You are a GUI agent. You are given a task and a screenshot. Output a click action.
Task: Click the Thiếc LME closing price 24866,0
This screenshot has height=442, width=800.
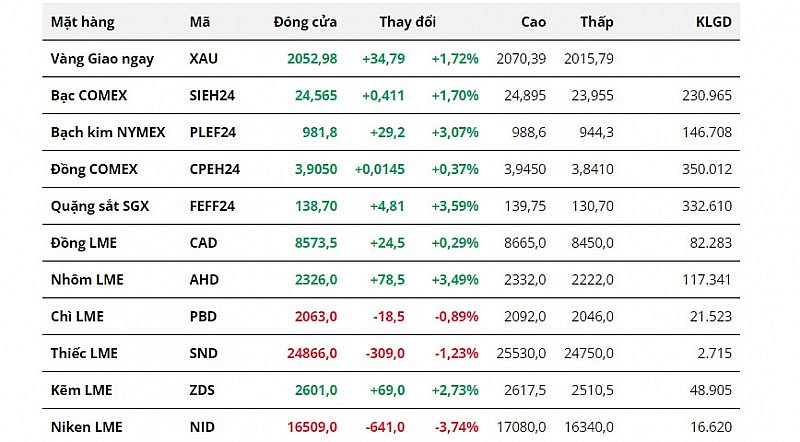click(311, 353)
